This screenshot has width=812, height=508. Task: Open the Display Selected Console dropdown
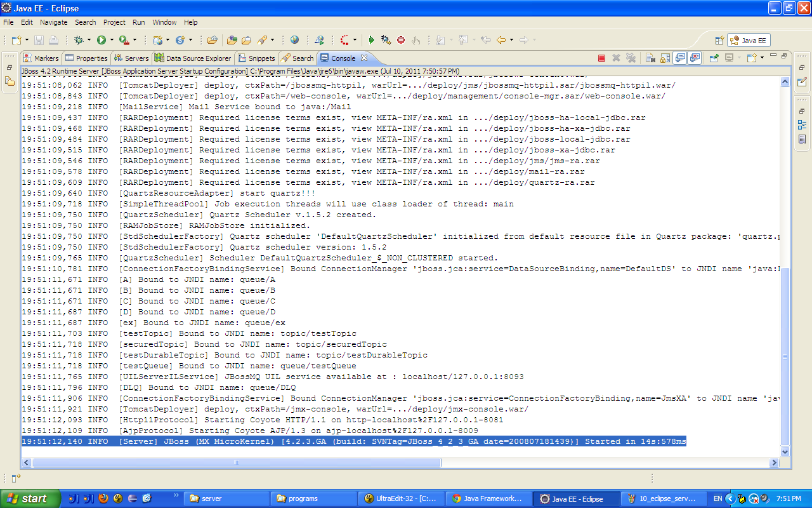click(738, 57)
